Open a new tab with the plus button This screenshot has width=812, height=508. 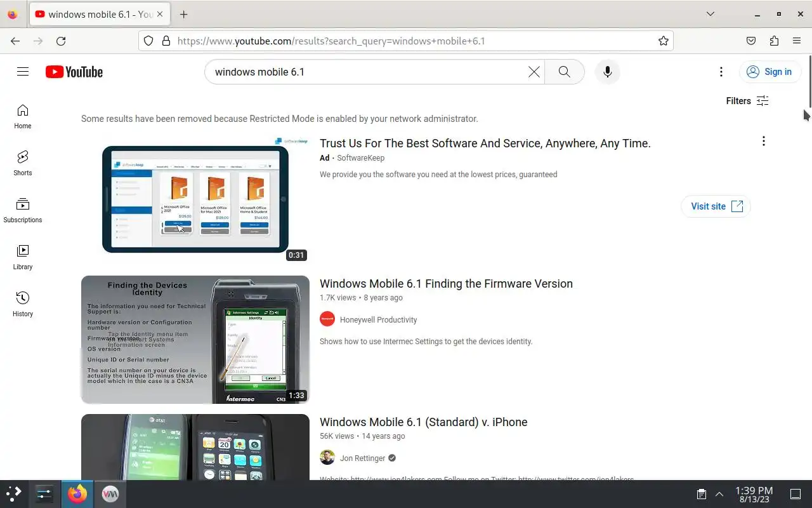click(184, 14)
